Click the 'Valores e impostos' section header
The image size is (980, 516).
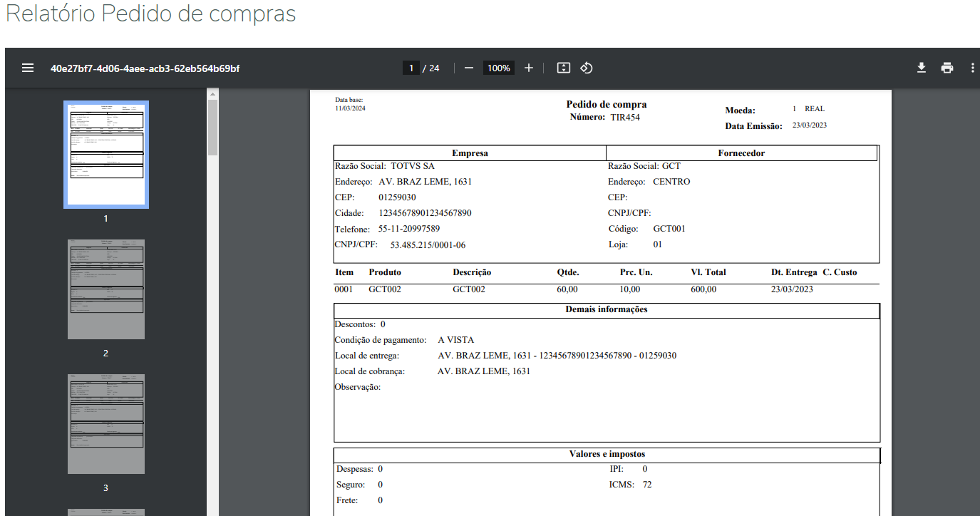607,455
